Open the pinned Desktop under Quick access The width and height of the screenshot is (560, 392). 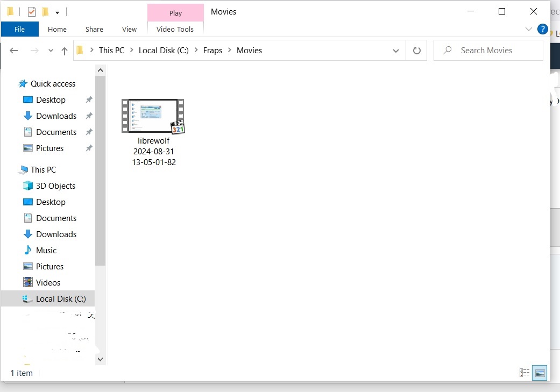pos(51,100)
